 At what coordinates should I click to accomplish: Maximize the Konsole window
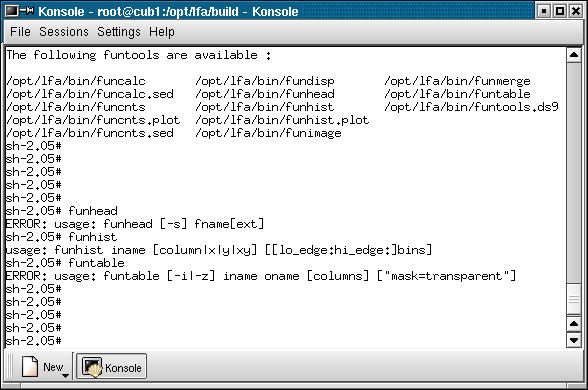click(x=560, y=11)
